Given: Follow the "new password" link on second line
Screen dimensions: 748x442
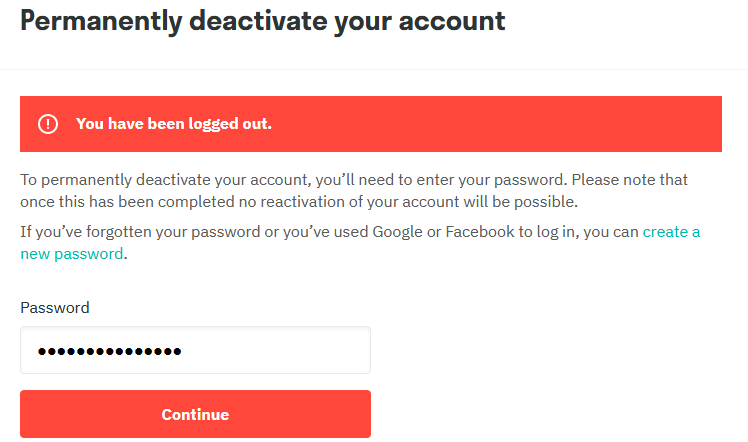Looking at the screenshot, I should pyautogui.click(x=72, y=254).
